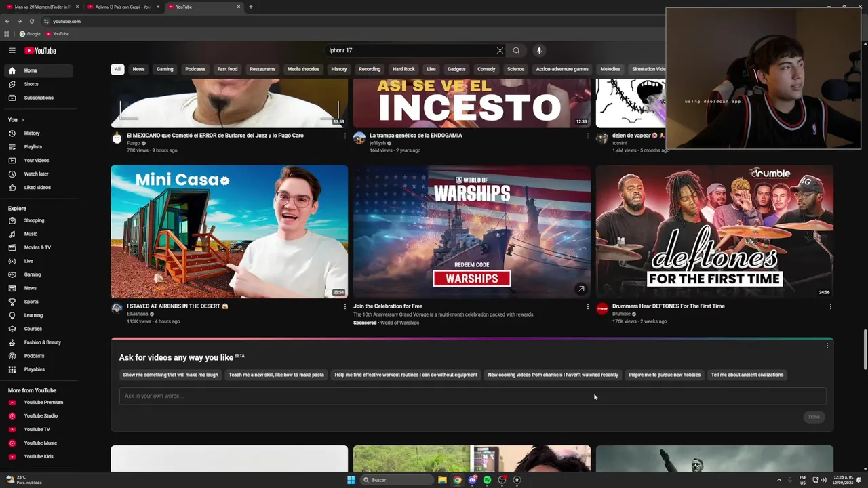Viewport: 868px width, 488px height.
Task: Open the Mini Casa video thumbnail
Action: (229, 232)
